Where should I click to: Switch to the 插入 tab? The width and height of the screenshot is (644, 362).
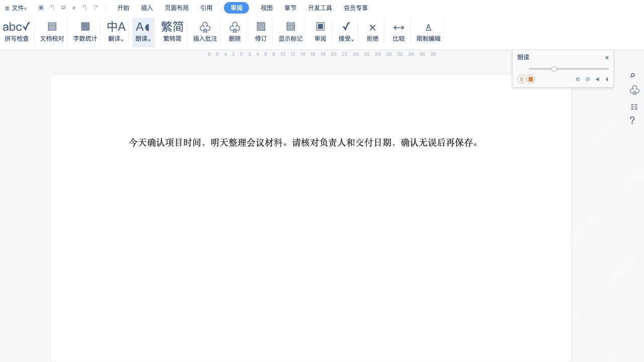tap(147, 8)
